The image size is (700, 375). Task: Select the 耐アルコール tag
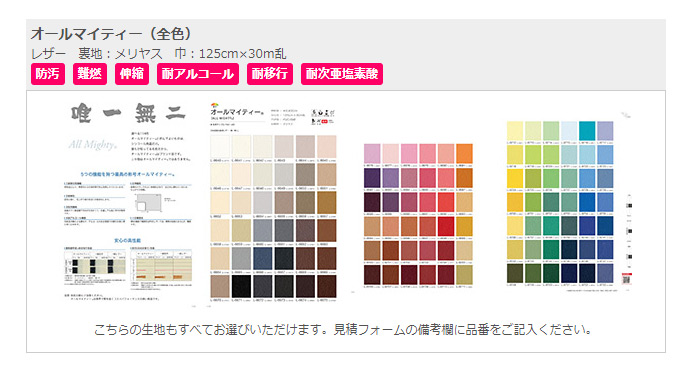point(198,74)
